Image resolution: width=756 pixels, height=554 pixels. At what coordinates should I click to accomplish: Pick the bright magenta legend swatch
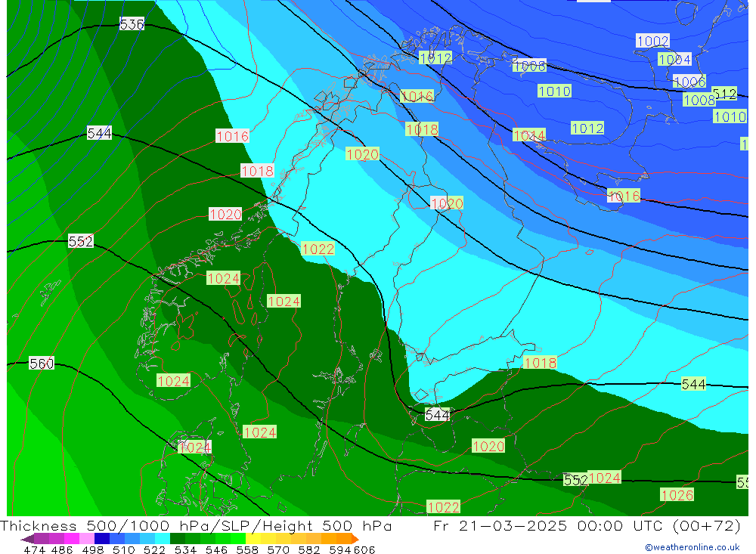click(x=71, y=539)
